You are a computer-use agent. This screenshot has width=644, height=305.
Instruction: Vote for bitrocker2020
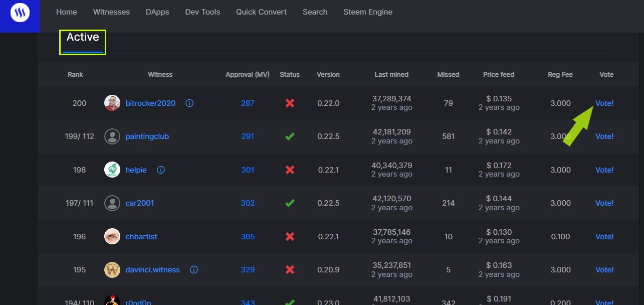(x=604, y=103)
